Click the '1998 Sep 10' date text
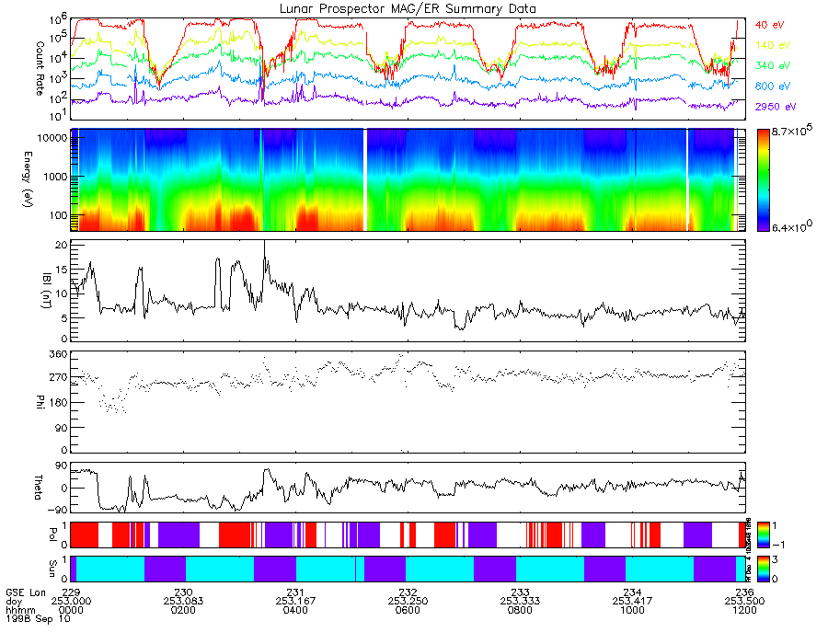This screenshot has height=644, width=828. tap(38, 618)
